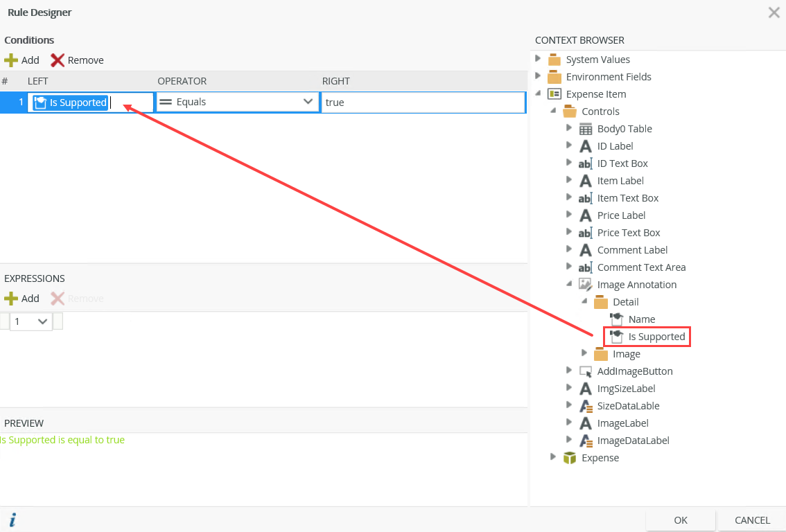Click the RIGHT value field containing true

pyautogui.click(x=423, y=103)
